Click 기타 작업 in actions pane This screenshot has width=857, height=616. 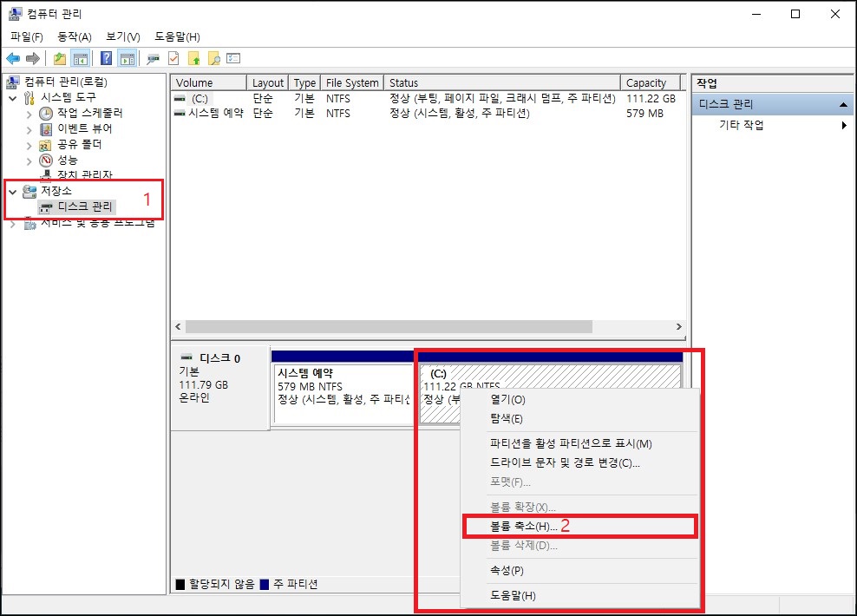(x=741, y=125)
